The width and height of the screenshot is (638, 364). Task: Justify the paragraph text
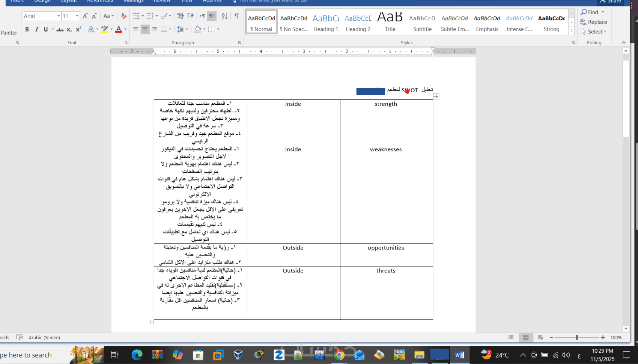coord(164,29)
